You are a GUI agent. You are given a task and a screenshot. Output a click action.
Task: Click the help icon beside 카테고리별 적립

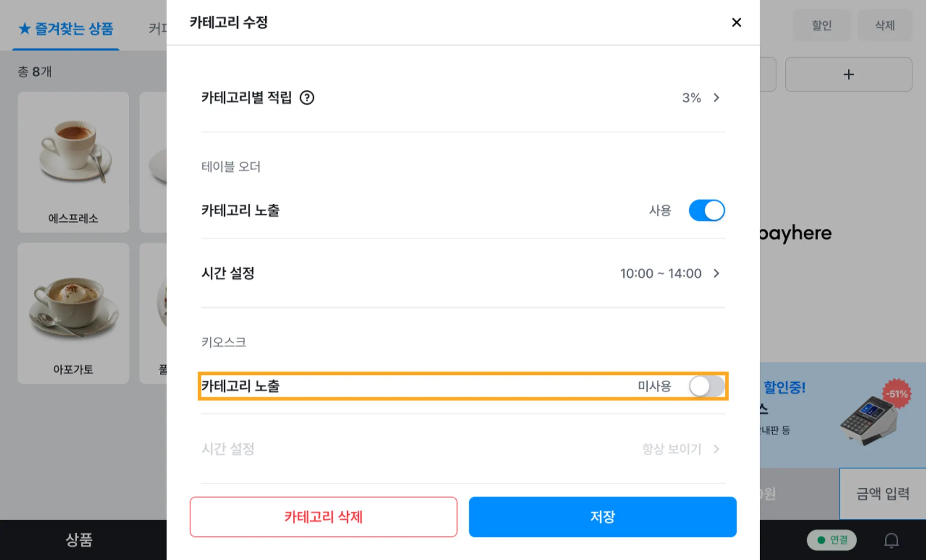point(307,98)
